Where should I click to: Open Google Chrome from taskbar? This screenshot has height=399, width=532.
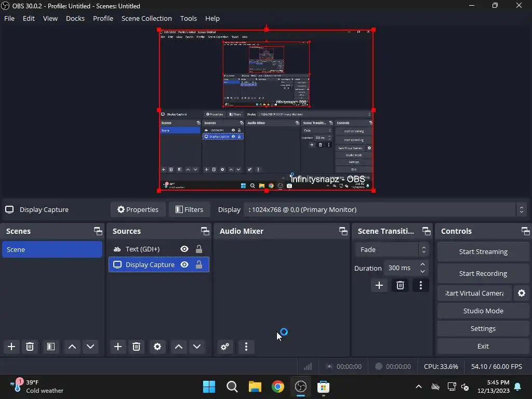coord(278,387)
